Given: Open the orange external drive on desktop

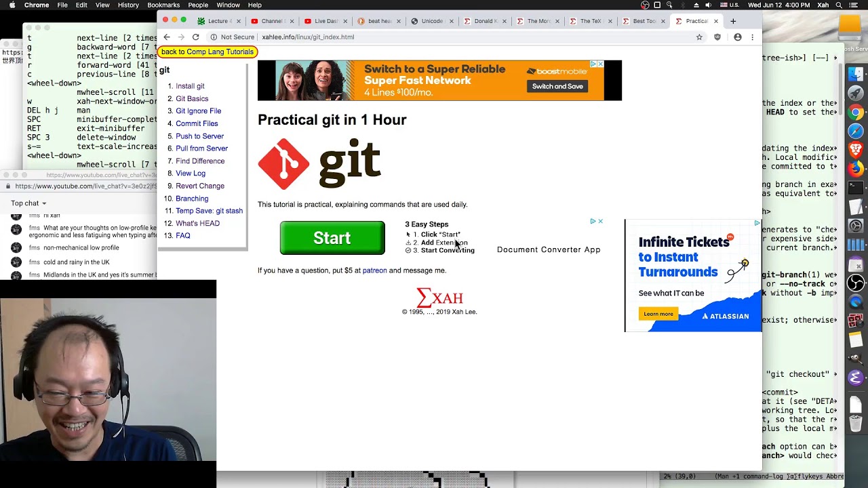Looking at the screenshot, I should click(x=850, y=28).
